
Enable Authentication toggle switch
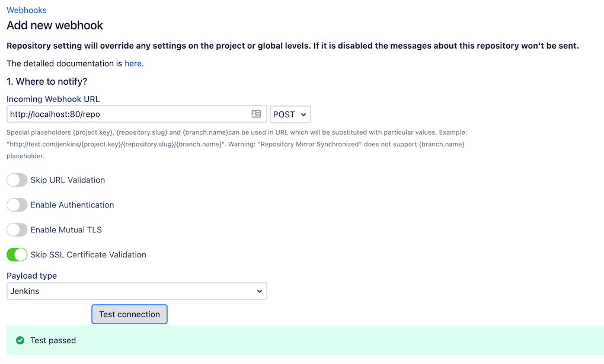click(x=17, y=205)
